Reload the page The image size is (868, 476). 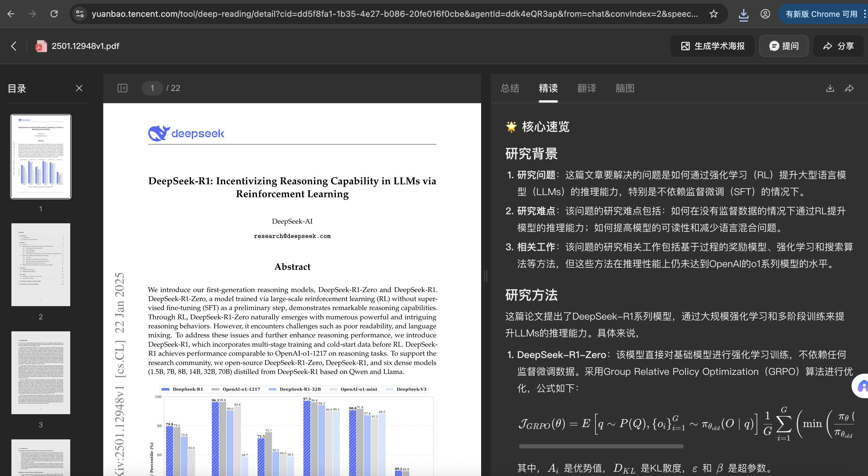pyautogui.click(x=54, y=14)
